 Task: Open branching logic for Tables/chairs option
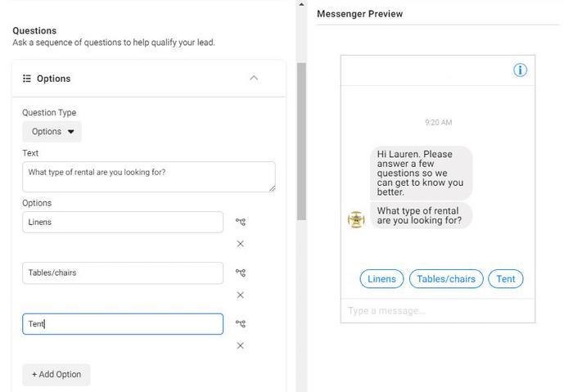(241, 273)
